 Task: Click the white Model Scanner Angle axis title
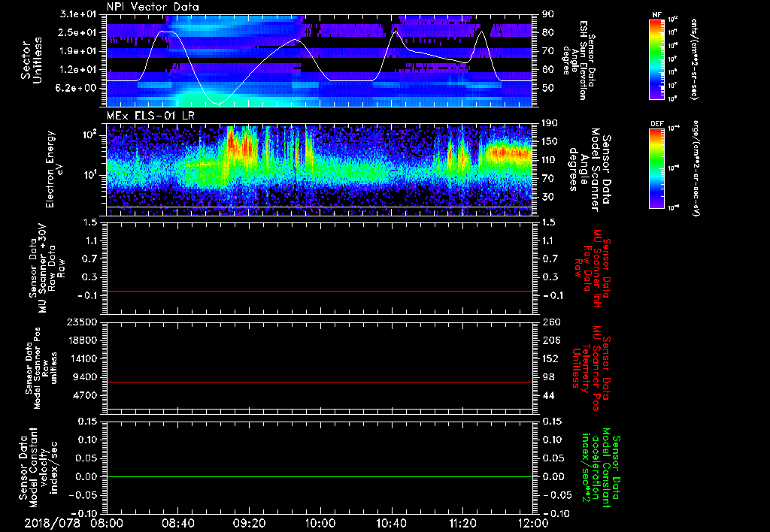(590, 170)
